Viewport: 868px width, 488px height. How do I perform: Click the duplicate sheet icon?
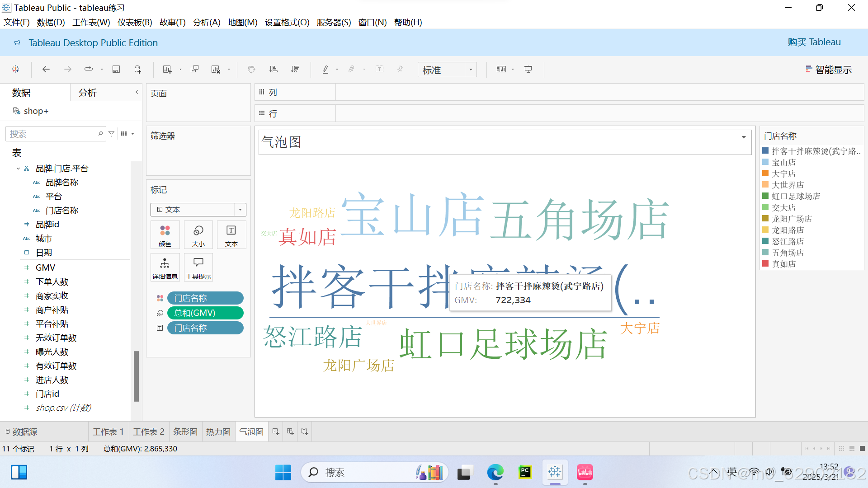click(194, 69)
